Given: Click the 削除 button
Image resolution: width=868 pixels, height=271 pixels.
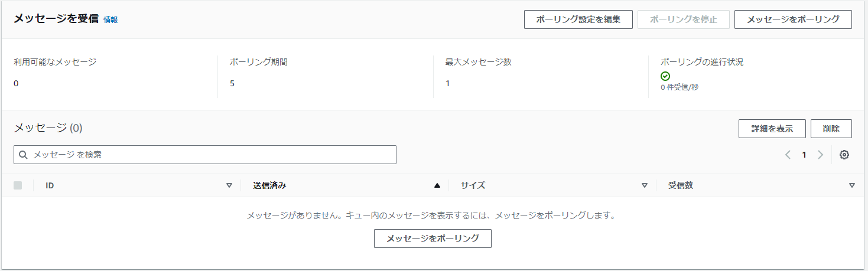Looking at the screenshot, I should [x=831, y=129].
